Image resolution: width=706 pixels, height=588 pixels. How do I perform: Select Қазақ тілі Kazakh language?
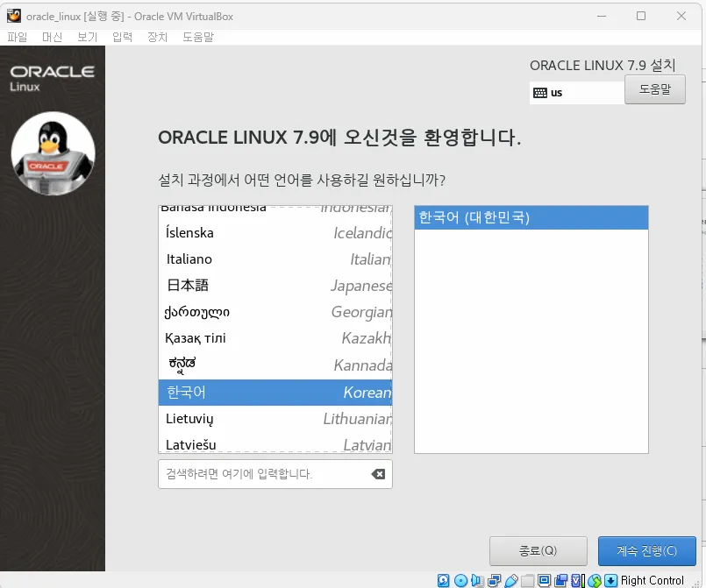[x=275, y=338]
